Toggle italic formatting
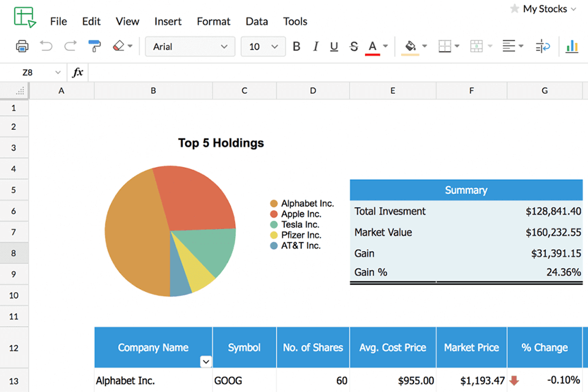Image resolution: width=588 pixels, height=392 pixels. (x=315, y=47)
